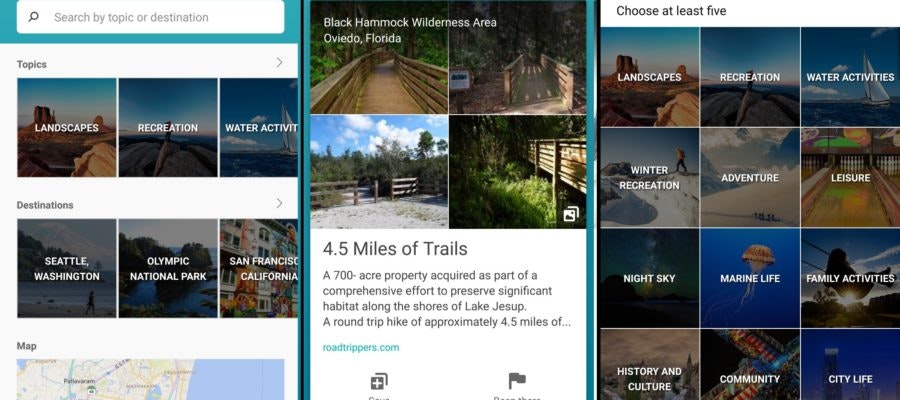Select the Adventure interest tile
The width and height of the screenshot is (900, 400).
point(750,177)
